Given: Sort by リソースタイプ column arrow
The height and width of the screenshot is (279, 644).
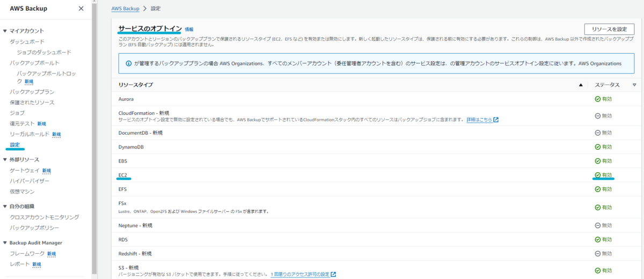Looking at the screenshot, I should pos(581,85).
